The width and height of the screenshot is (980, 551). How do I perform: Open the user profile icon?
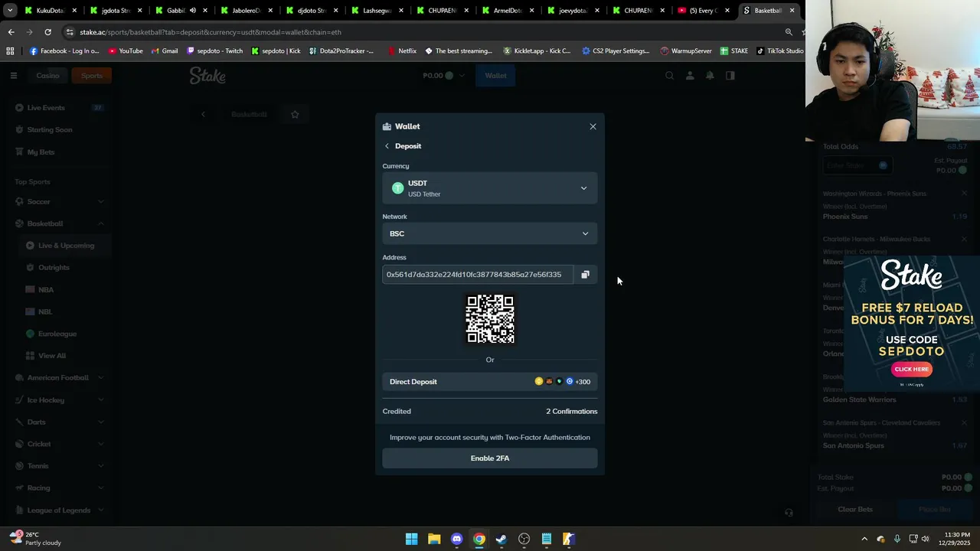coord(690,76)
